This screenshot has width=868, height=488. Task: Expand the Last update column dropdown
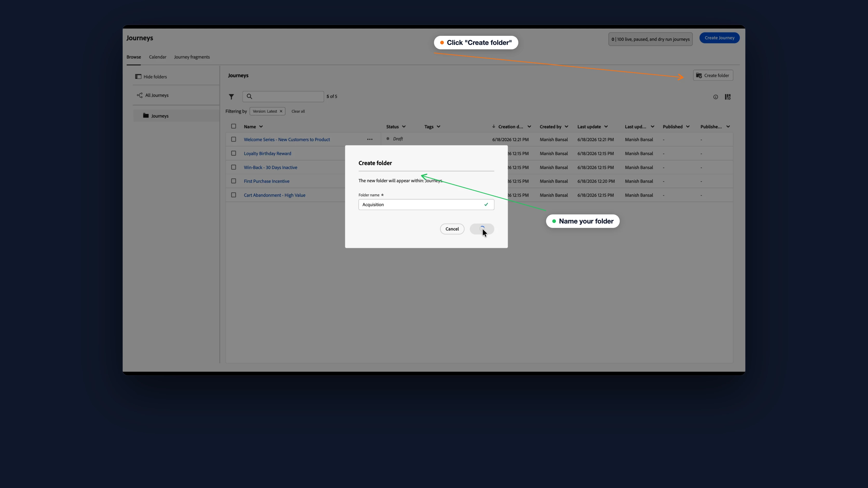point(606,127)
